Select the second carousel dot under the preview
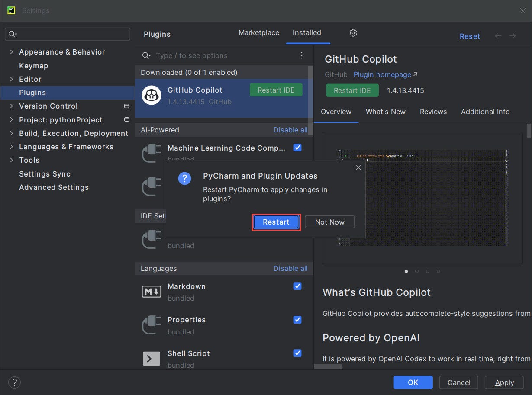This screenshot has height=395, width=532. coord(416,271)
